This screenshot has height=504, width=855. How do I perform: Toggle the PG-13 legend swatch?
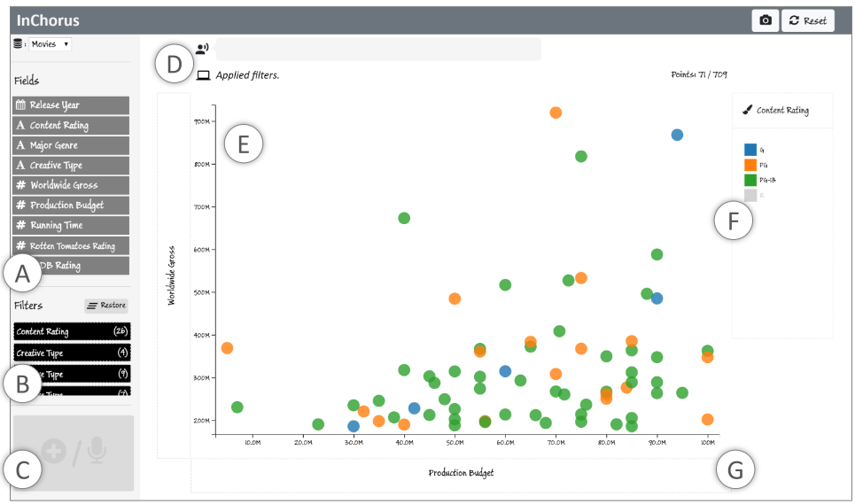click(x=750, y=180)
